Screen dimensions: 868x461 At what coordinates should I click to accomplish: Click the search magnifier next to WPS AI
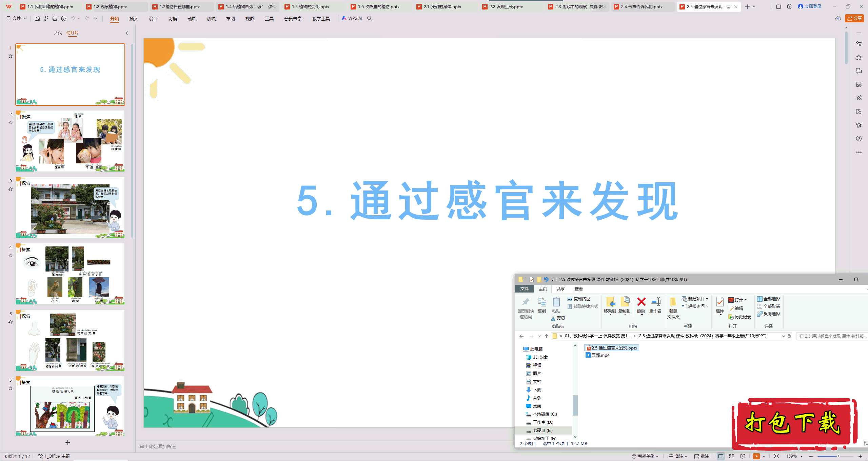tap(370, 18)
